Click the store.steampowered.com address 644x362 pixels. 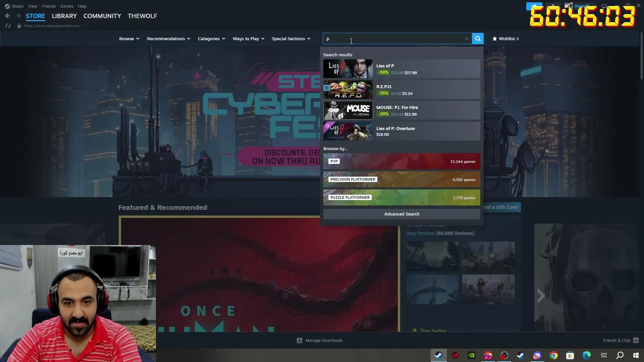click(52, 26)
